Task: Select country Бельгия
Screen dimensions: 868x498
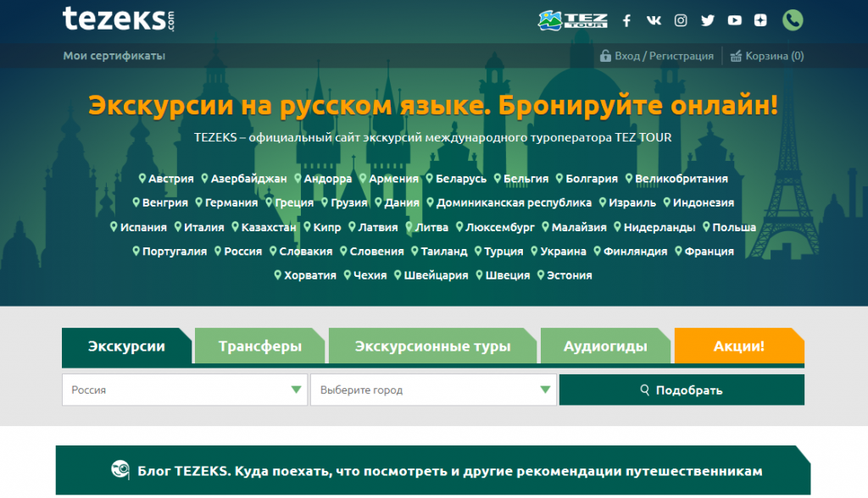Action: [x=526, y=179]
